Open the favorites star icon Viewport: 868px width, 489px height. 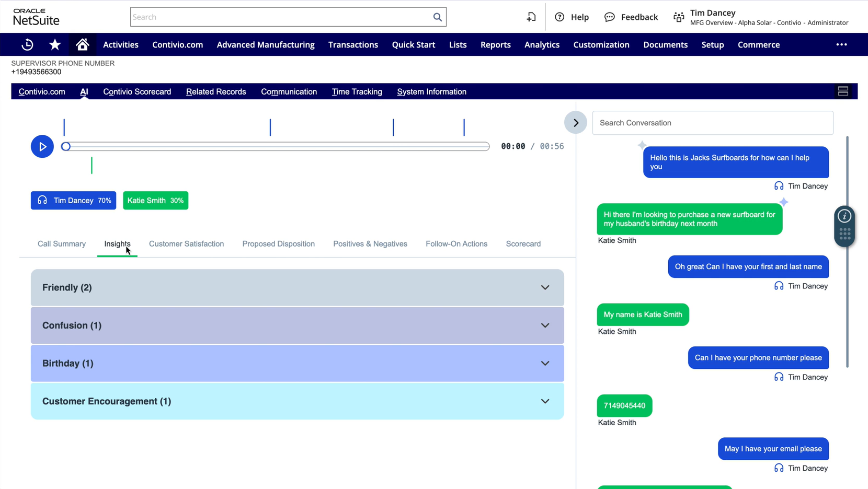click(54, 44)
